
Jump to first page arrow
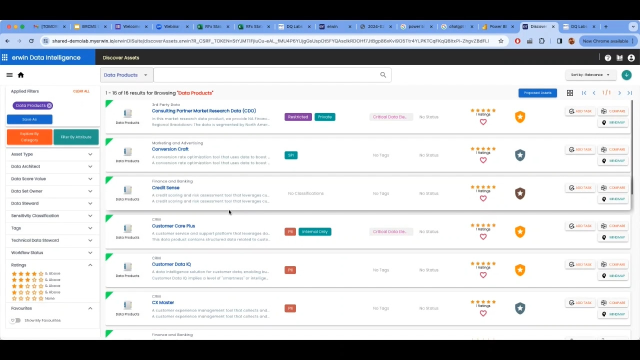[x=584, y=93]
